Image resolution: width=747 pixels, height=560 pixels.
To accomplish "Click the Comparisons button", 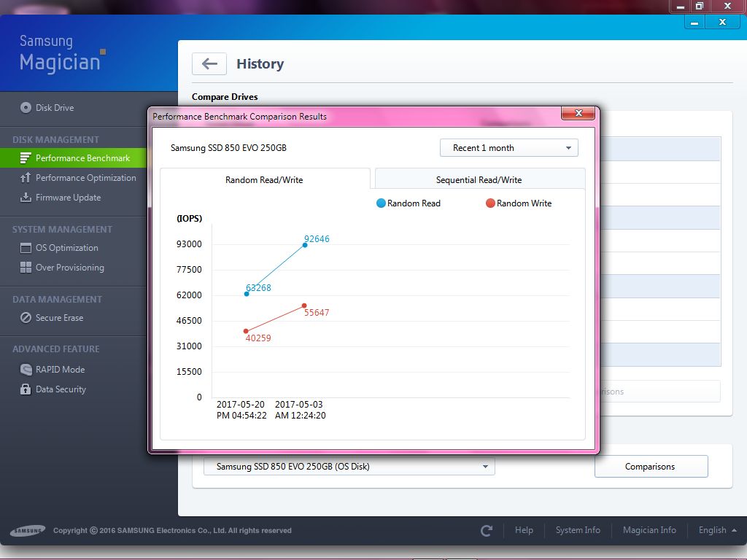I will [651, 467].
